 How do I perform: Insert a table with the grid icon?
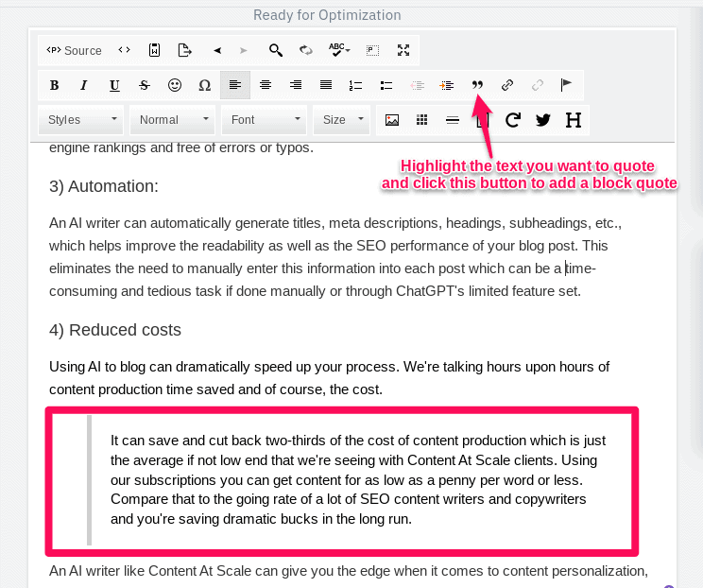tap(421, 120)
